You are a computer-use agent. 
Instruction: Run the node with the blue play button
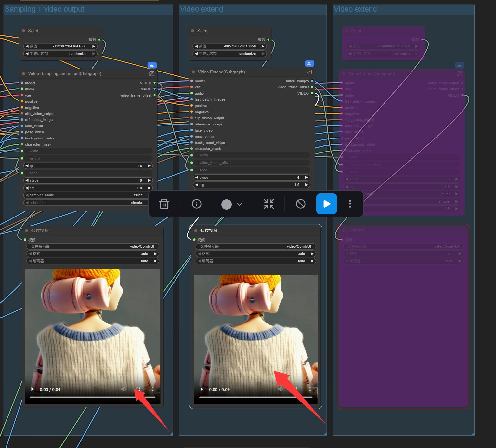pyautogui.click(x=326, y=204)
